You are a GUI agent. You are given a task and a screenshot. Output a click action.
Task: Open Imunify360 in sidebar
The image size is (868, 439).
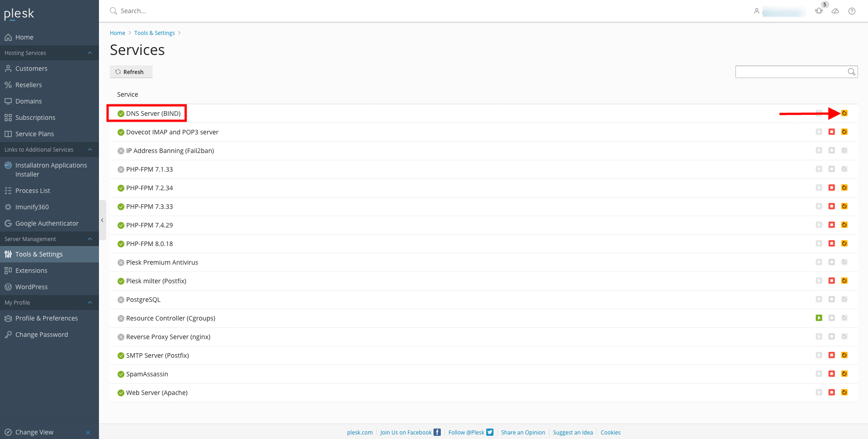click(x=49, y=207)
